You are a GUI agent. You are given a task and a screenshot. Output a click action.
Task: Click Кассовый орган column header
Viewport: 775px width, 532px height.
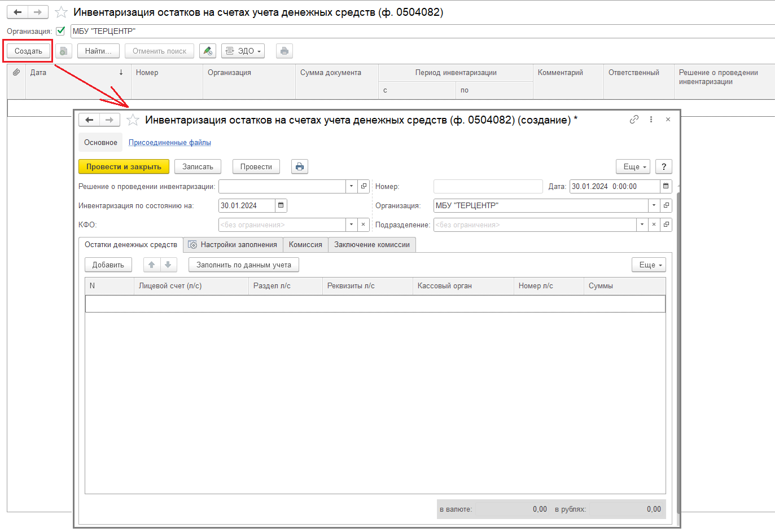[x=463, y=285]
